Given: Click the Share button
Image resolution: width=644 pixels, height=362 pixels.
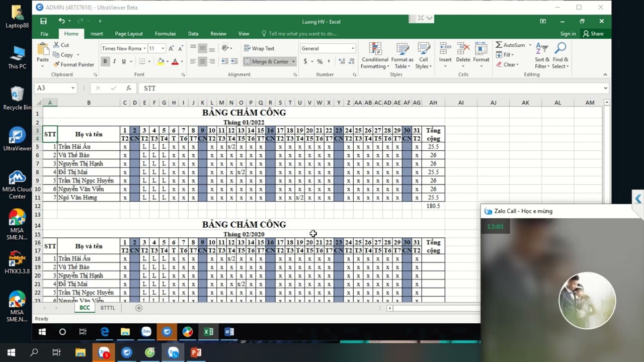Looking at the screenshot, I should (593, 34).
